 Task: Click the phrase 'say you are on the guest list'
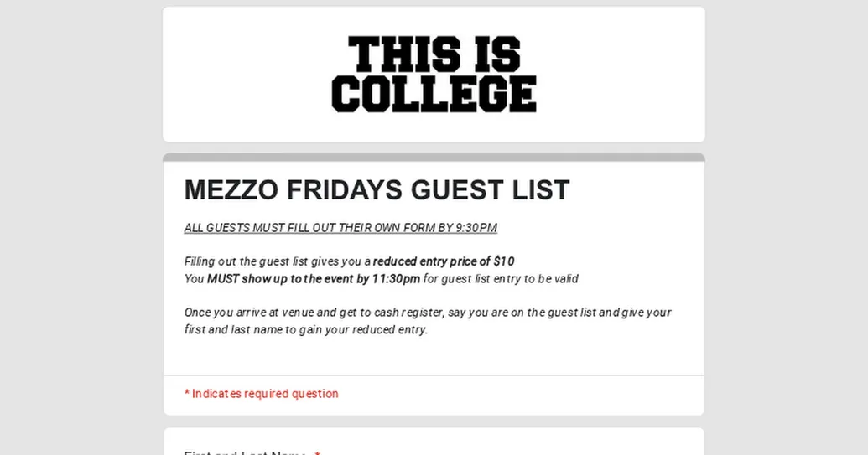coord(522,313)
